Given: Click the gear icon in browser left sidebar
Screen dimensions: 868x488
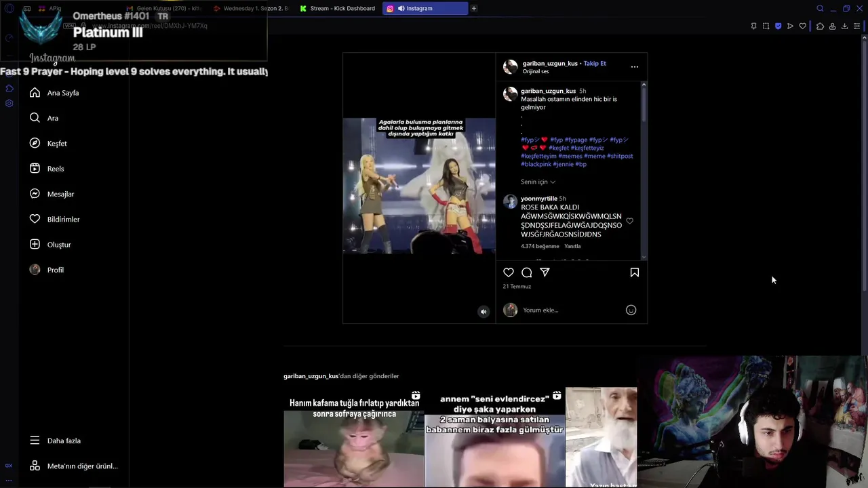Looking at the screenshot, I should point(9,103).
